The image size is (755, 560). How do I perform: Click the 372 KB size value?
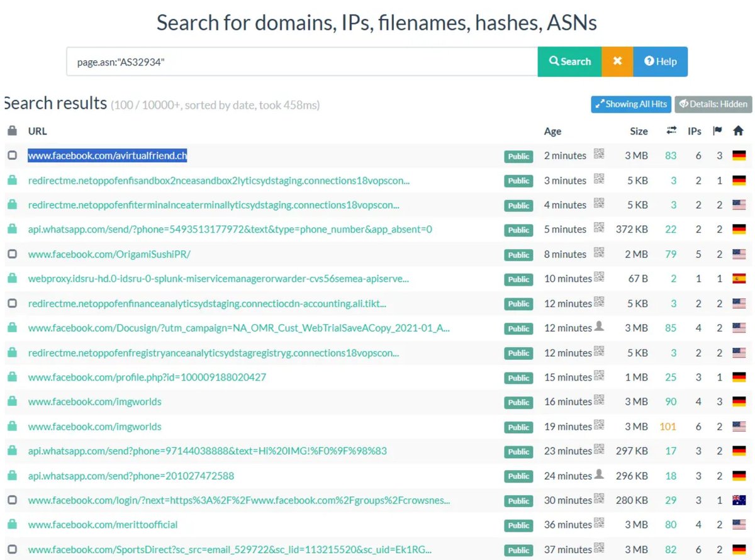point(632,230)
